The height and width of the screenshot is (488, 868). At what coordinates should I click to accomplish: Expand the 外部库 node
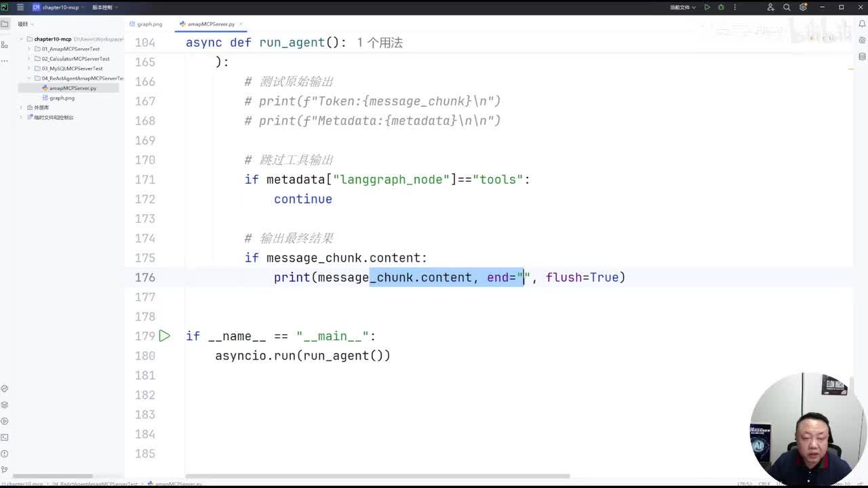[21, 108]
